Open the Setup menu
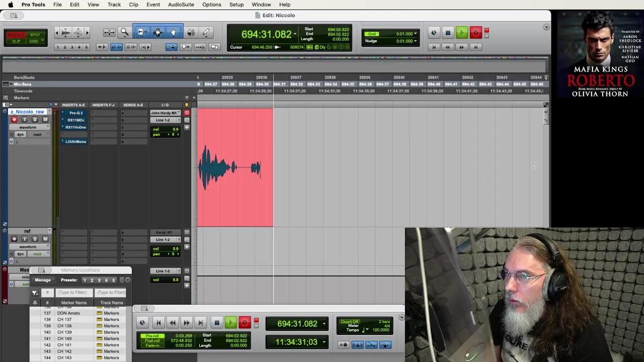The height and width of the screenshot is (362, 644). pyautogui.click(x=236, y=5)
